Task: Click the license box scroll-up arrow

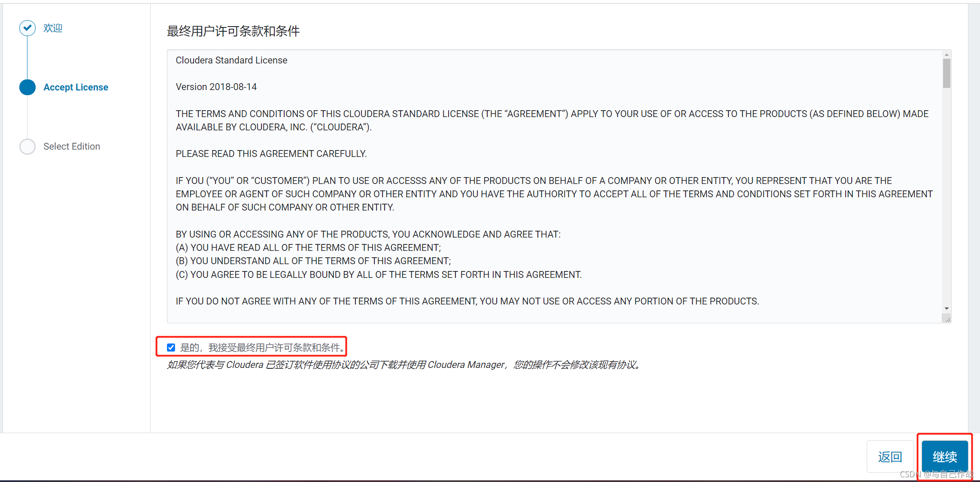Action: 947,54
